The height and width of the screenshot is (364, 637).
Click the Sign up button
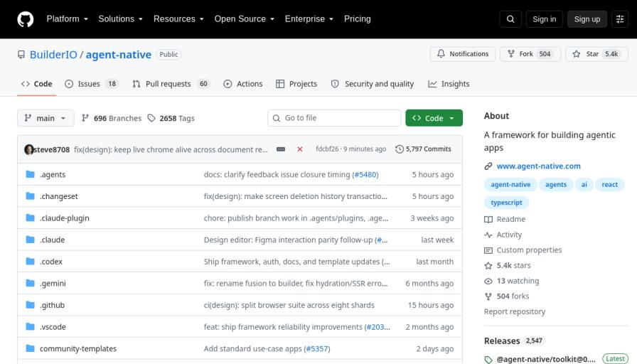587,19
